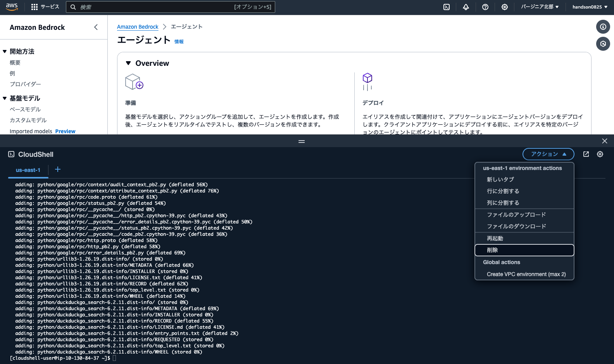This screenshot has height=364, width=614.
Task: Open the handson0825 account menu
Action: click(590, 7)
